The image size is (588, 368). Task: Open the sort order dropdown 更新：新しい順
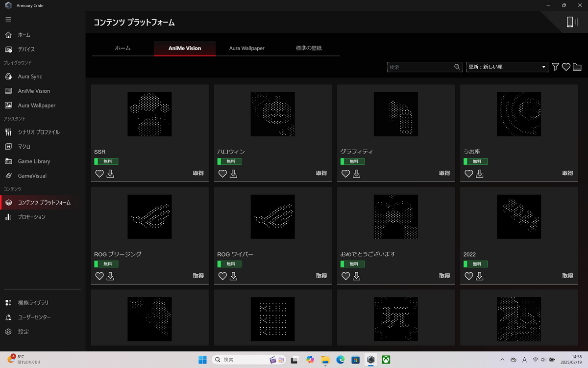coord(507,67)
